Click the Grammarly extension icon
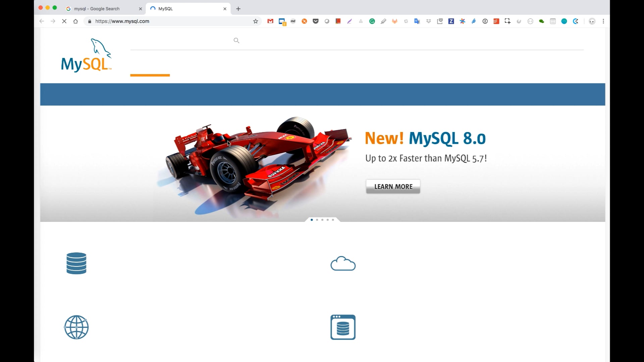Screen dimensions: 644x362 click(372, 21)
